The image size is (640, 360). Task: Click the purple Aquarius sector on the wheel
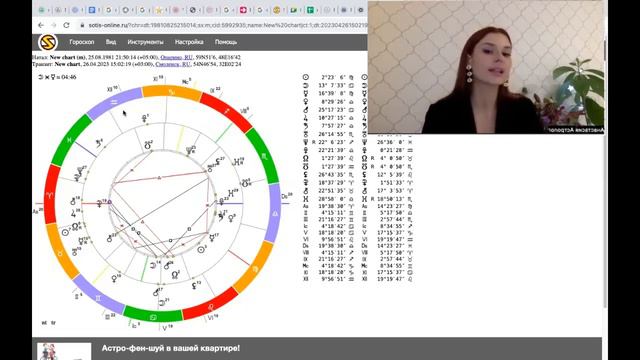click(x=115, y=101)
